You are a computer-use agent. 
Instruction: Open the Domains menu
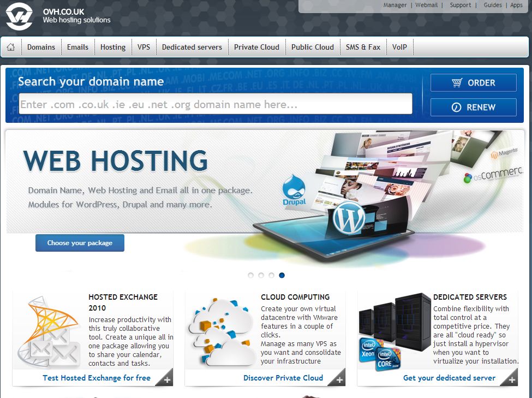41,47
